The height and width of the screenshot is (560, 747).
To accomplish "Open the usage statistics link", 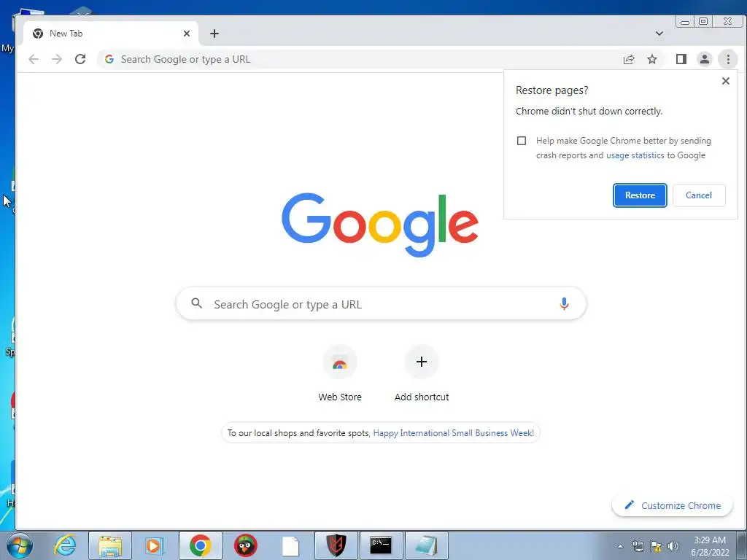I will [x=635, y=155].
